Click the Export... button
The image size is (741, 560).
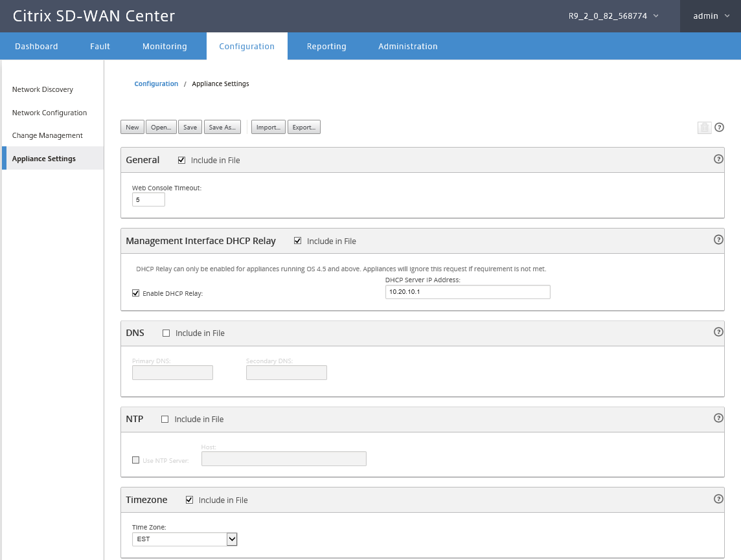304,127
